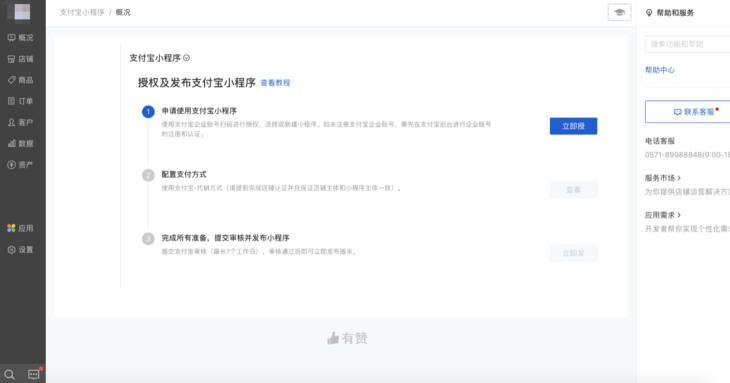The height and width of the screenshot is (383, 730).
Task: Open the message chat icon in the sidebar bottom
Action: coord(34,374)
